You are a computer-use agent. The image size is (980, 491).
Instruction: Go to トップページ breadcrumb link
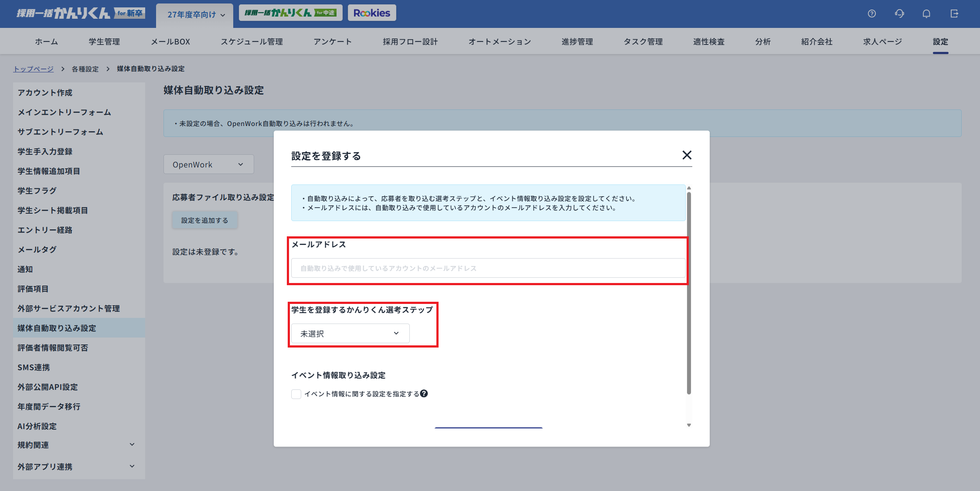pyautogui.click(x=33, y=68)
